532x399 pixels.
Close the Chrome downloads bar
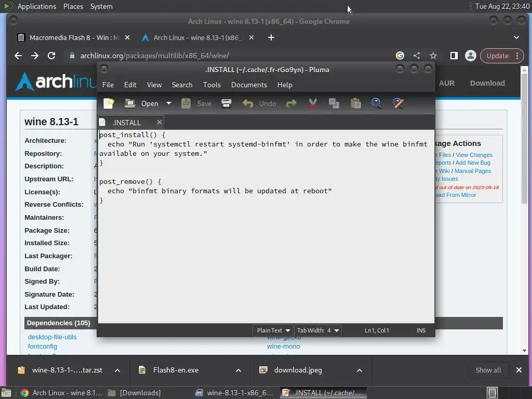pyautogui.click(x=519, y=370)
